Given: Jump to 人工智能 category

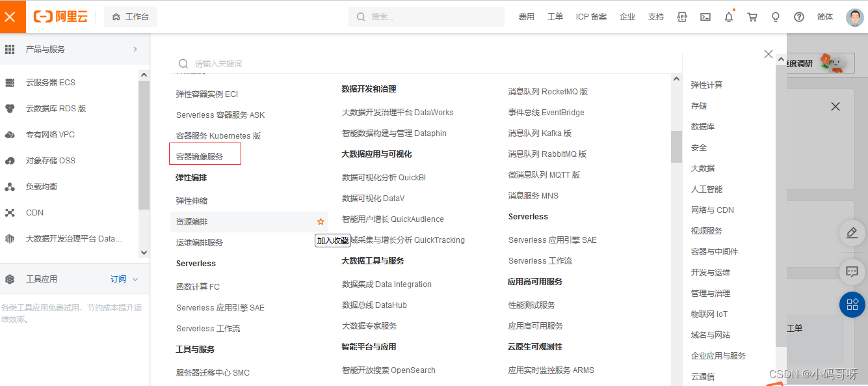Looking at the screenshot, I should coord(707,189).
